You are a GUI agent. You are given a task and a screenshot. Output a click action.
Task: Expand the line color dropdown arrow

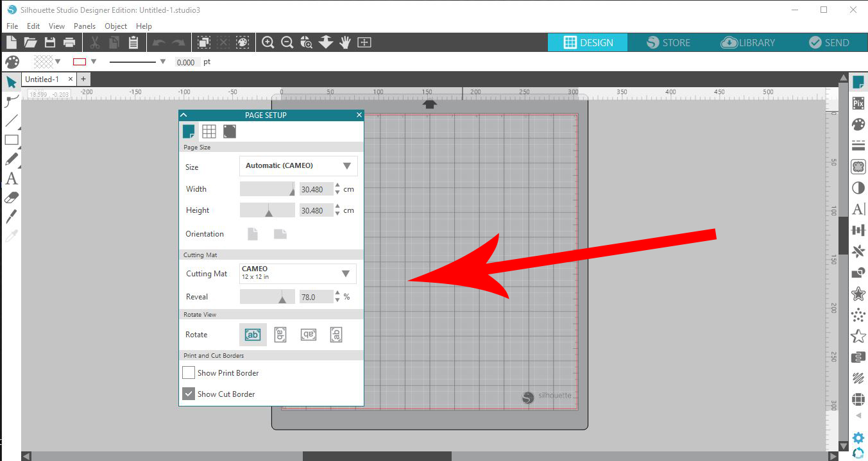94,62
